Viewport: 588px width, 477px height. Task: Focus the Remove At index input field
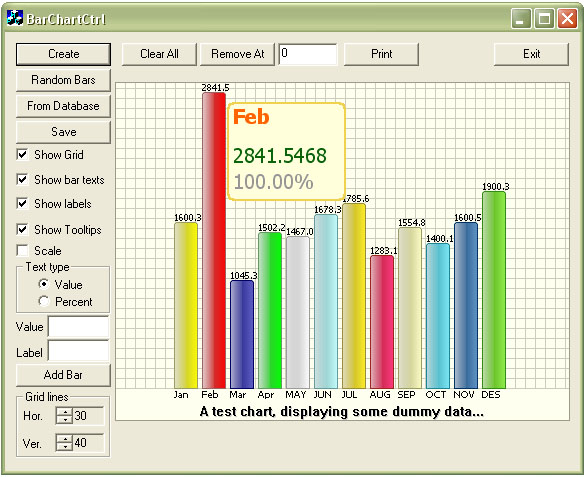[308, 54]
